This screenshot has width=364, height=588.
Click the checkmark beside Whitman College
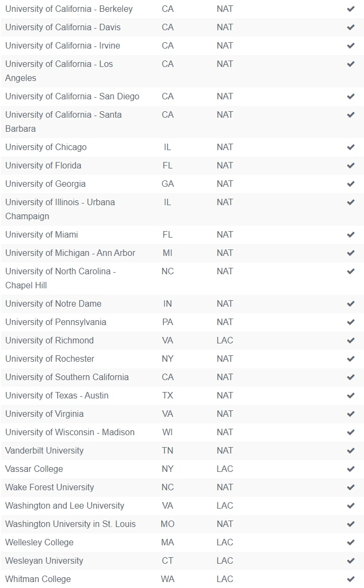[351, 579]
